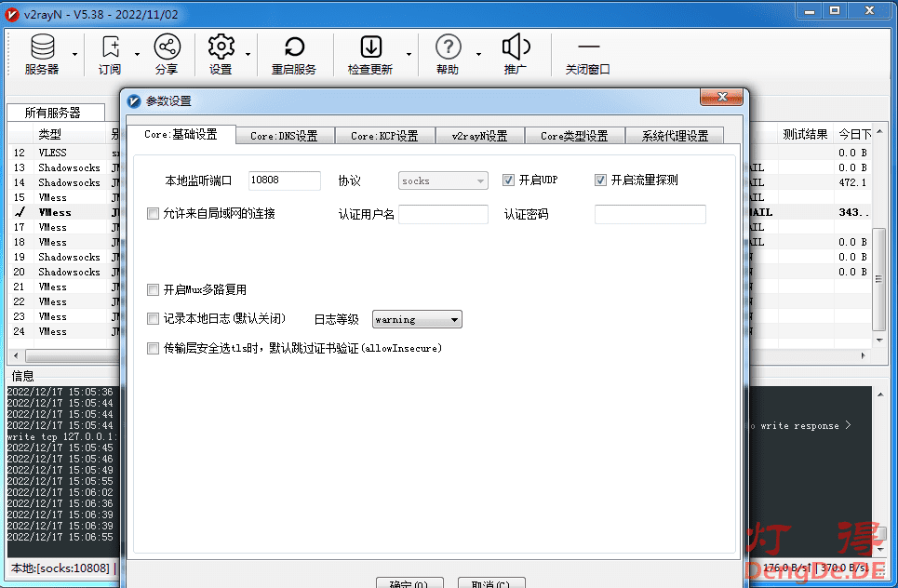Toggle the 开启流量探测 checkbox
Screen dimensions: 898x588
click(600, 180)
